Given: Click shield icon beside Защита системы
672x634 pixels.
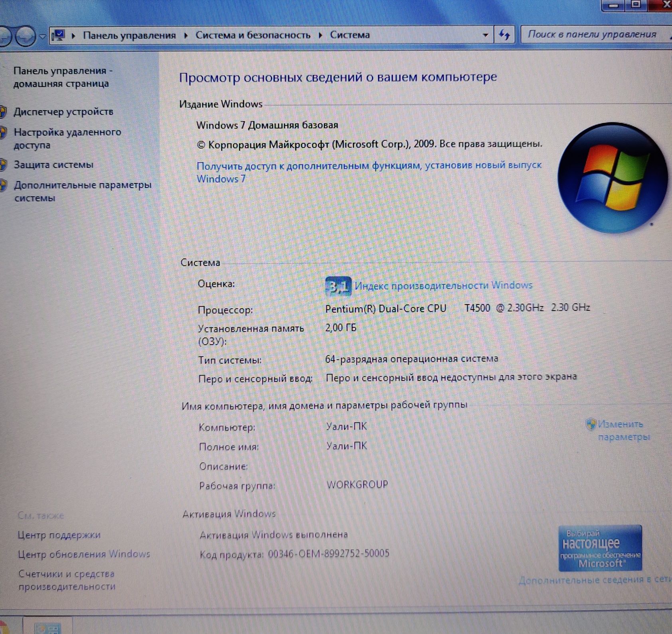Looking at the screenshot, I should [x=4, y=164].
